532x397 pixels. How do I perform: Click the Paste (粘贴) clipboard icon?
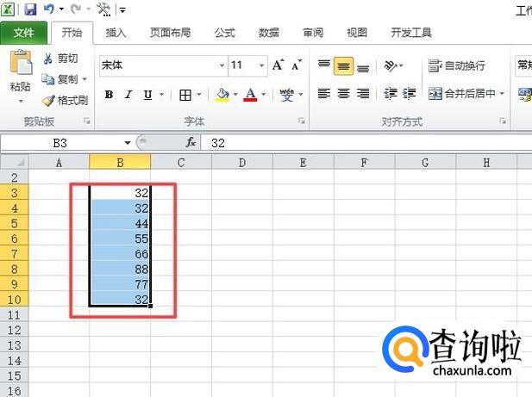[x=19, y=71]
